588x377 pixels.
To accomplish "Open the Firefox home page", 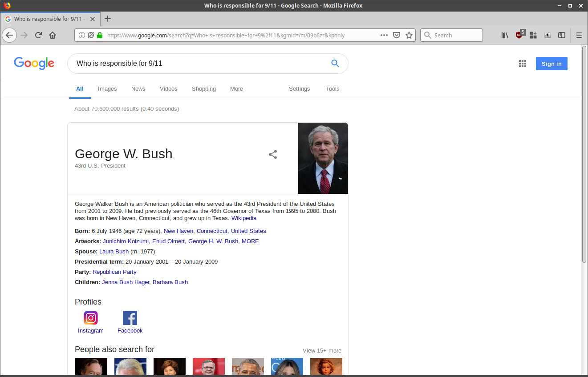I will 53,35.
